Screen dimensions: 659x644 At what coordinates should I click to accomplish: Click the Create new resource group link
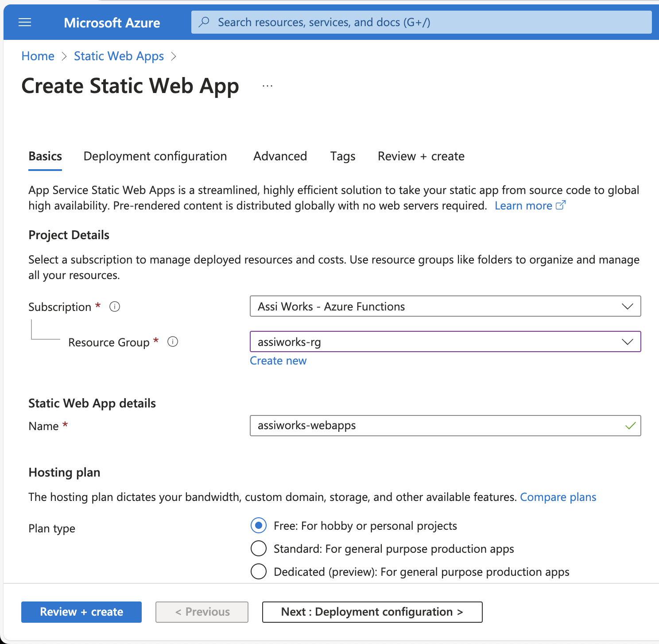[278, 361]
